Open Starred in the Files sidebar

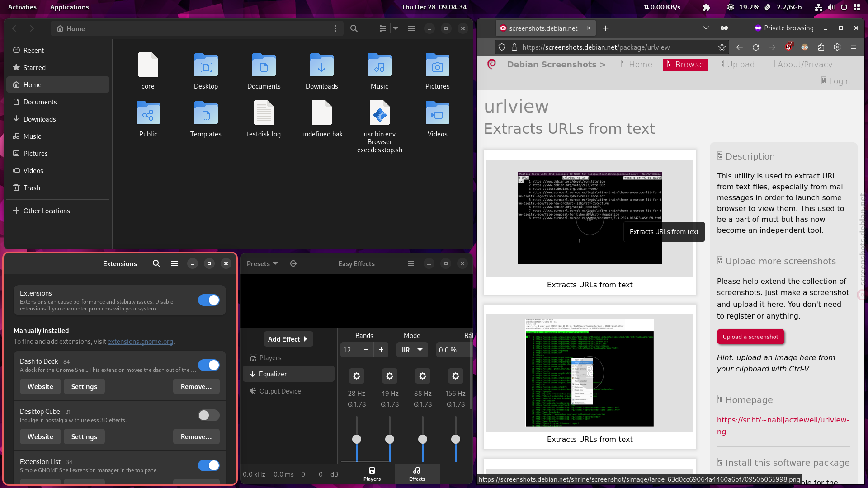pos(58,67)
